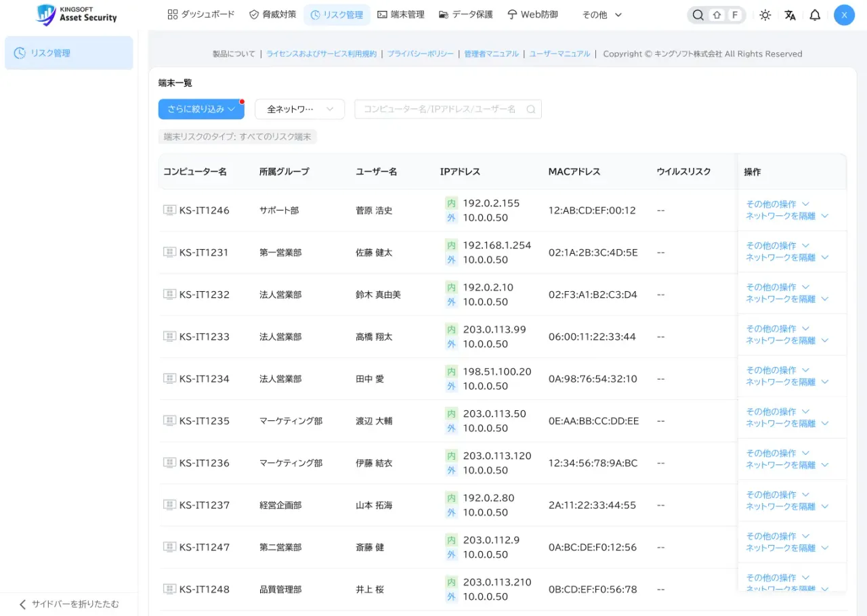The height and width of the screenshot is (616, 867).
Task: Collapse the sidebar with サイドバーを折りたたむ
Action: [x=68, y=604]
